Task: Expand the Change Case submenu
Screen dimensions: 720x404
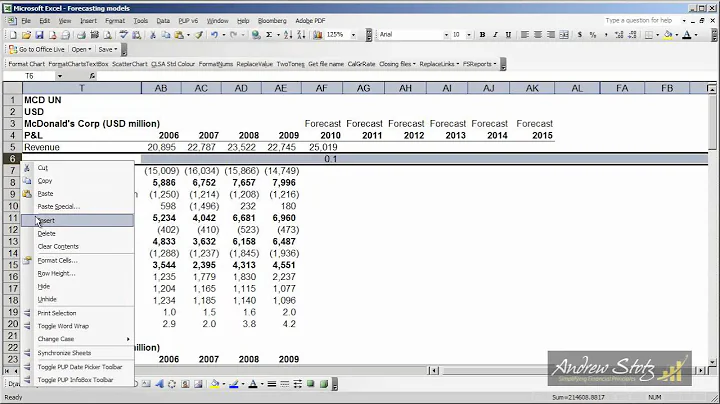Action: click(77, 339)
